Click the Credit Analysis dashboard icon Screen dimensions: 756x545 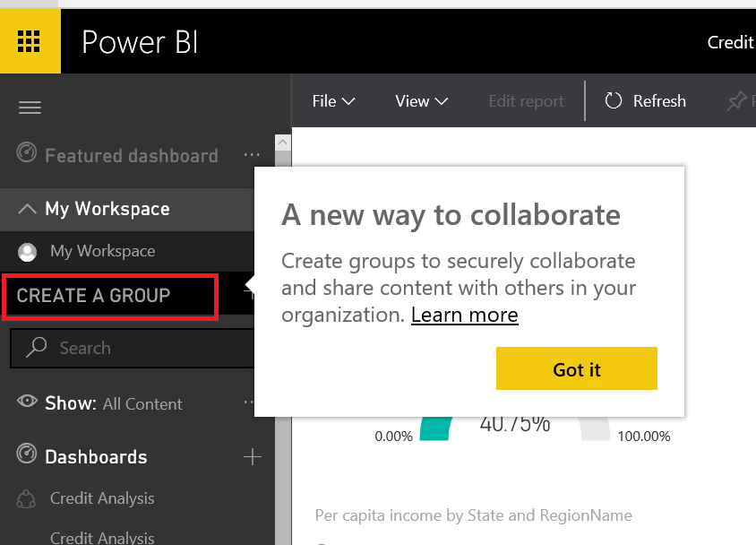(x=25, y=498)
